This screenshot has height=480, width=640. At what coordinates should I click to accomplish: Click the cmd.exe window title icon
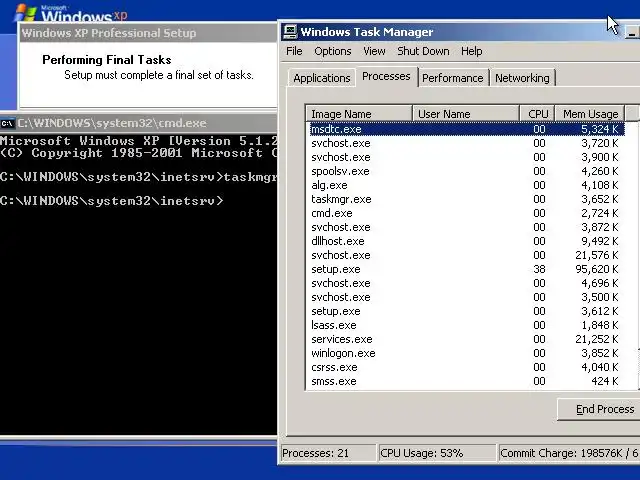point(7,123)
